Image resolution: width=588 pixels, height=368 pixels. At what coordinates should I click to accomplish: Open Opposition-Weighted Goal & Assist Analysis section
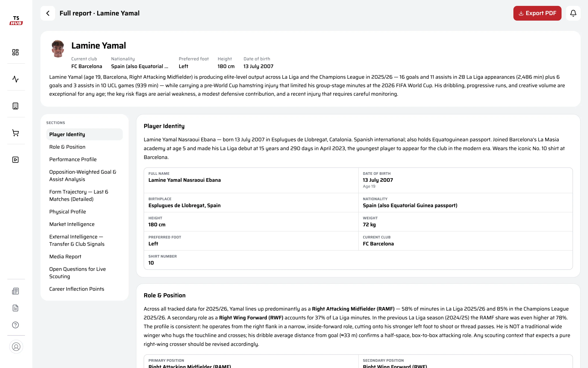tap(85, 176)
